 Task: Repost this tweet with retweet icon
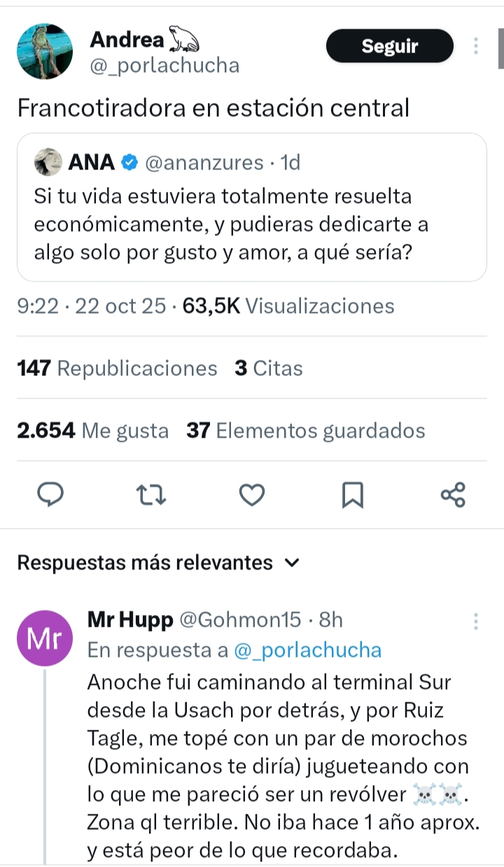(151, 495)
